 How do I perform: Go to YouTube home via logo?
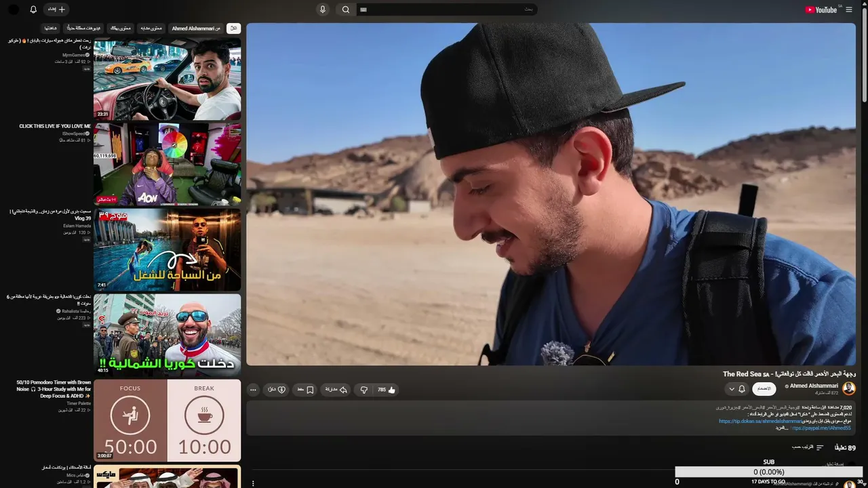tap(823, 9)
